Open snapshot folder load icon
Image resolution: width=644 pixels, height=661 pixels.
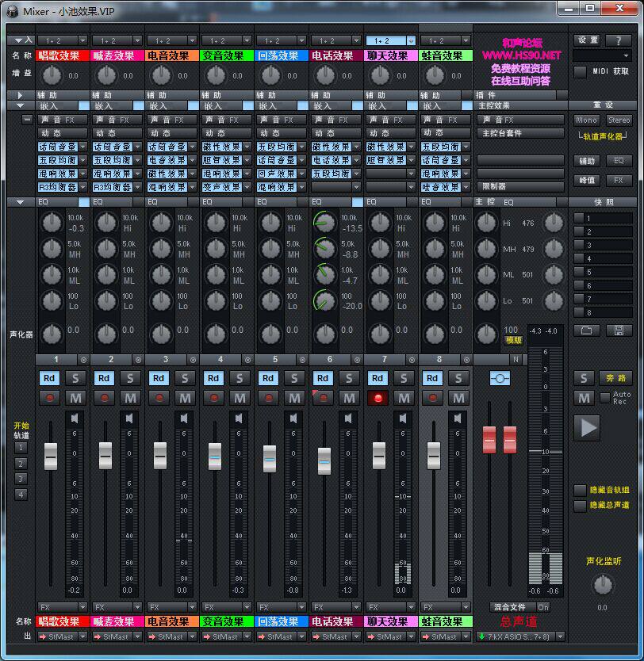tap(586, 330)
